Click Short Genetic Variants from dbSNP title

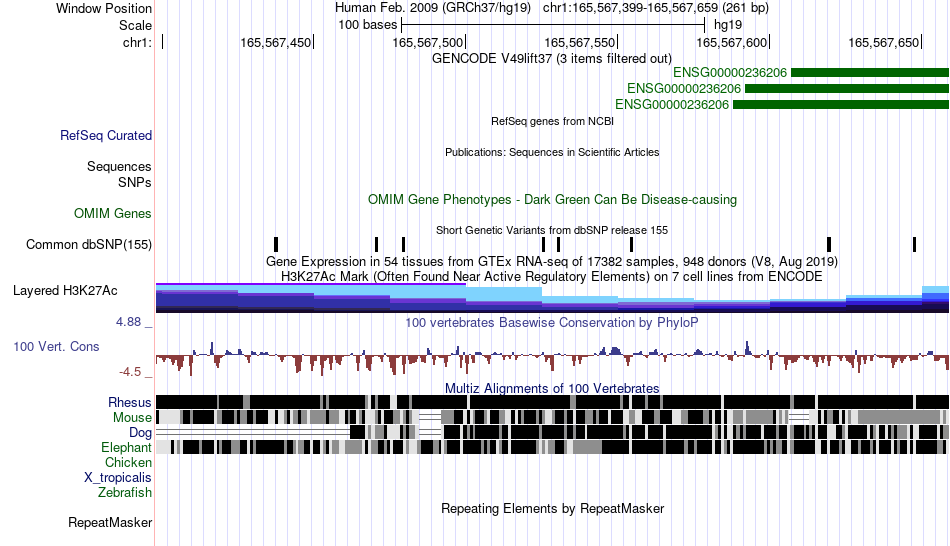[x=552, y=230]
